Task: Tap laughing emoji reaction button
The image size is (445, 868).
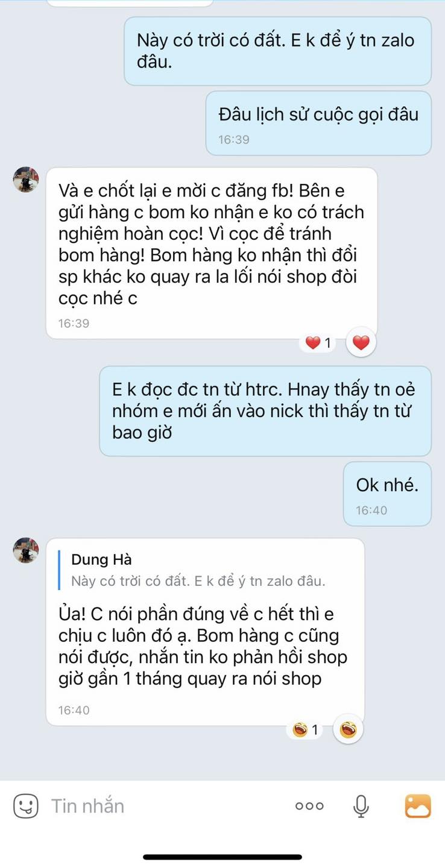Action: point(348,730)
